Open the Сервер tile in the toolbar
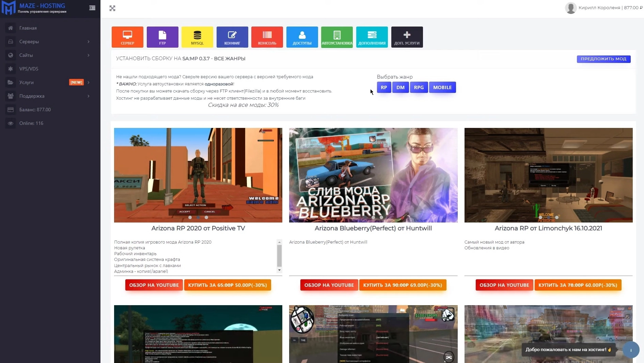Viewport: 644px width, 363px height. [127, 37]
